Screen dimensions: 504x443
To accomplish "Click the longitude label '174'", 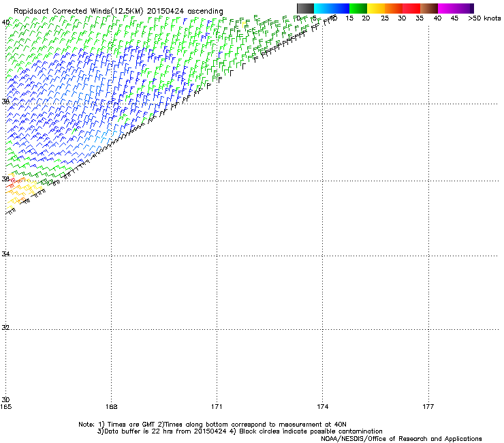I will coord(322,407).
